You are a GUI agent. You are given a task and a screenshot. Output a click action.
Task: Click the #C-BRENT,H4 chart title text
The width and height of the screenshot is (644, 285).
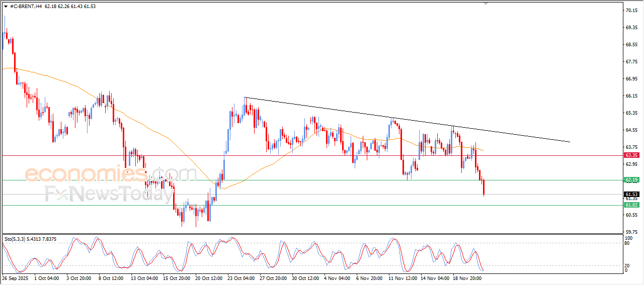pyautogui.click(x=26, y=6)
